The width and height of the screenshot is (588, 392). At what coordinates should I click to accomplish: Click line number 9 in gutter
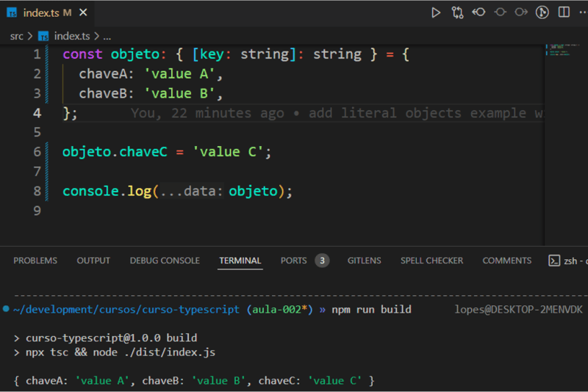click(x=37, y=211)
